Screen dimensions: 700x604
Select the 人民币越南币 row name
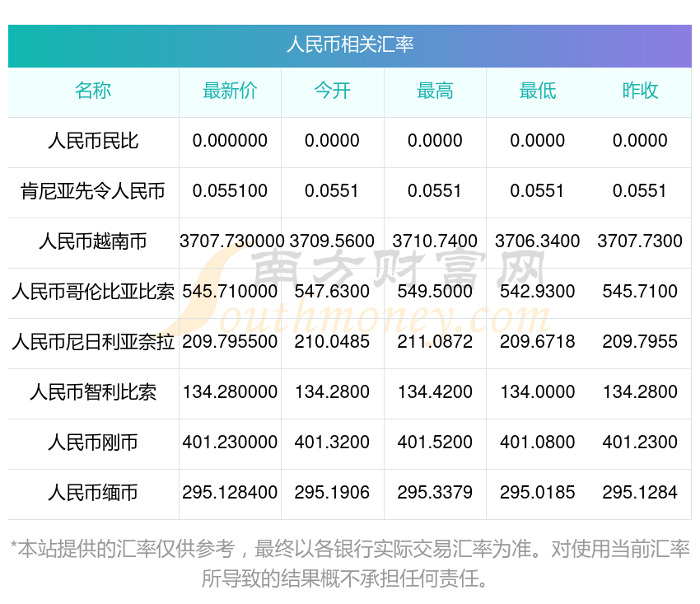click(x=93, y=241)
